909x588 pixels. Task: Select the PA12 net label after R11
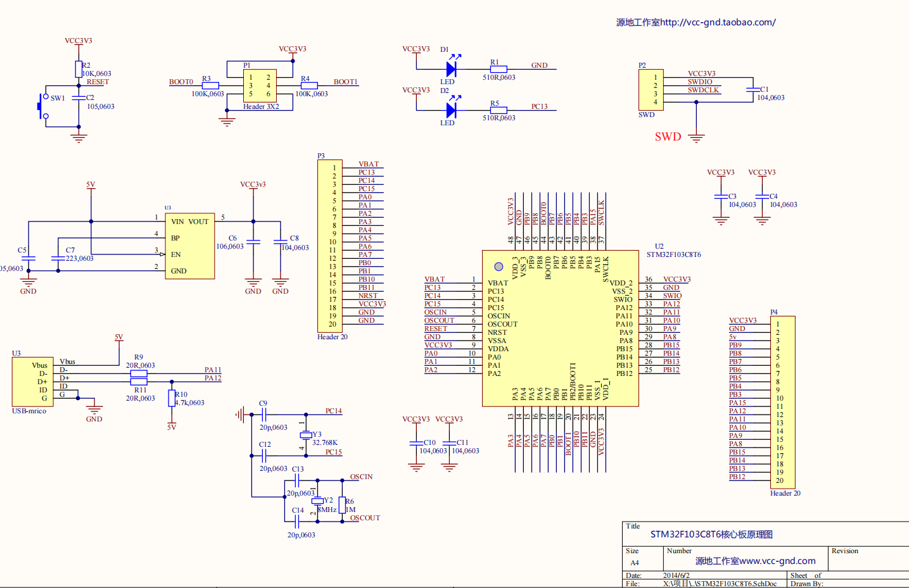(213, 378)
